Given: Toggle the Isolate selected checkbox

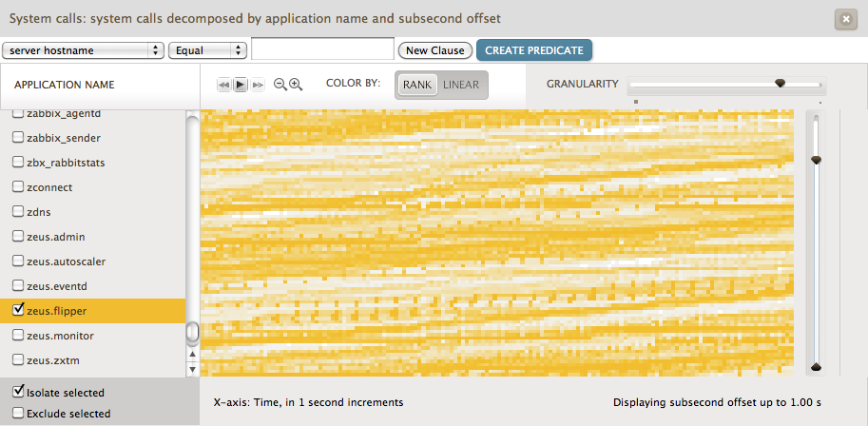Looking at the screenshot, I should (x=18, y=392).
